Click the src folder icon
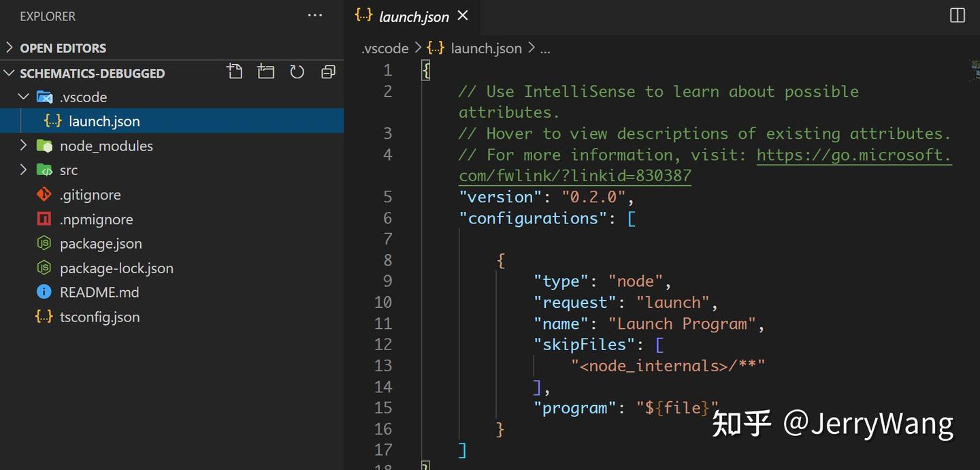Screen dimensions: 980x470 tap(44, 170)
